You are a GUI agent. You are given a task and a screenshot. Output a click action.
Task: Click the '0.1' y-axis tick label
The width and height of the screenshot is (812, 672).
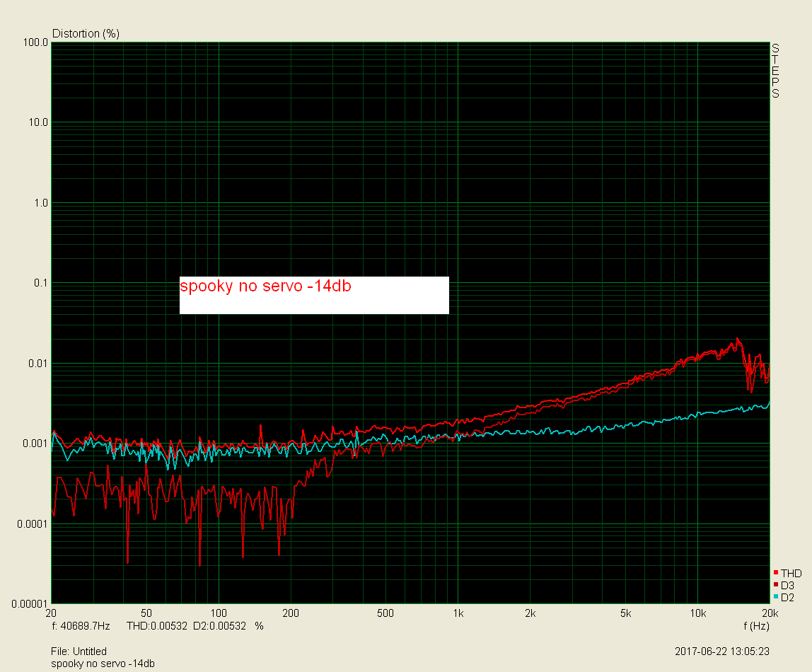(x=41, y=283)
